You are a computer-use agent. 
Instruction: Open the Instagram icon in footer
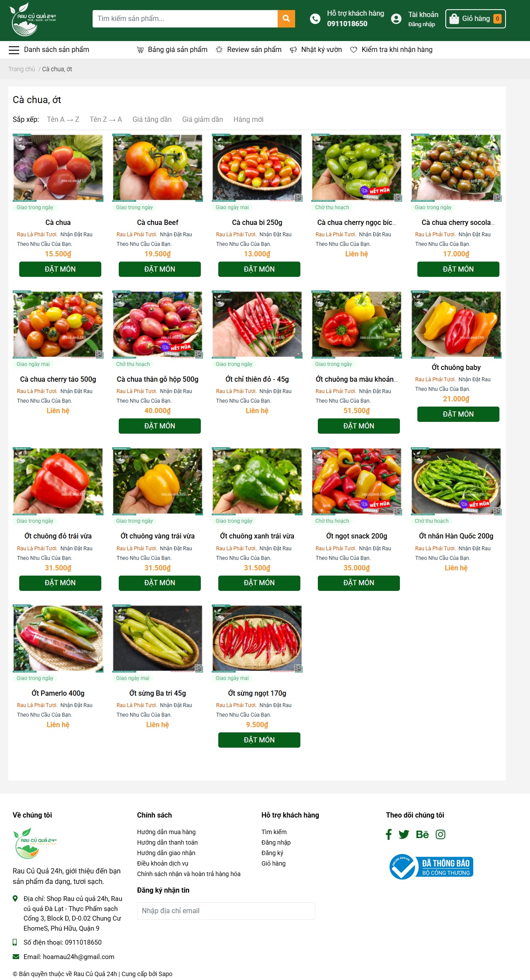click(441, 834)
